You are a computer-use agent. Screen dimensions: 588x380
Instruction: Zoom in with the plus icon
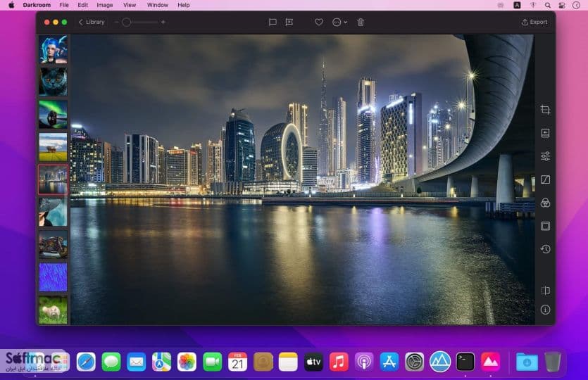(x=163, y=22)
